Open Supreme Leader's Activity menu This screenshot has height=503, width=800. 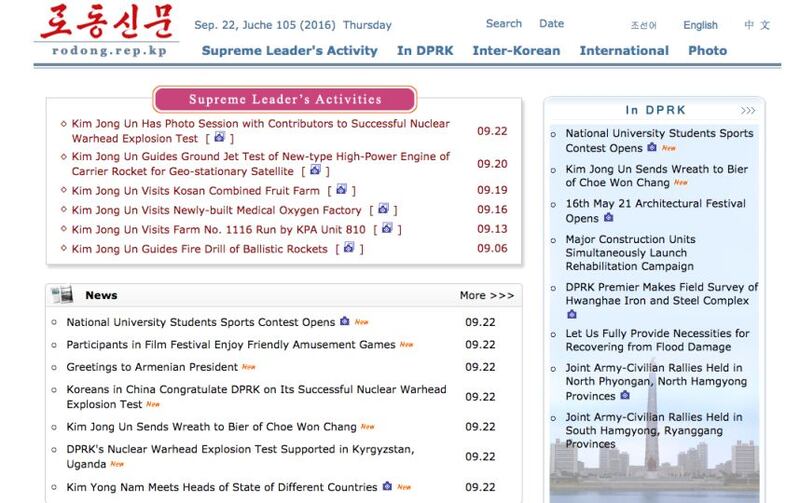point(289,51)
